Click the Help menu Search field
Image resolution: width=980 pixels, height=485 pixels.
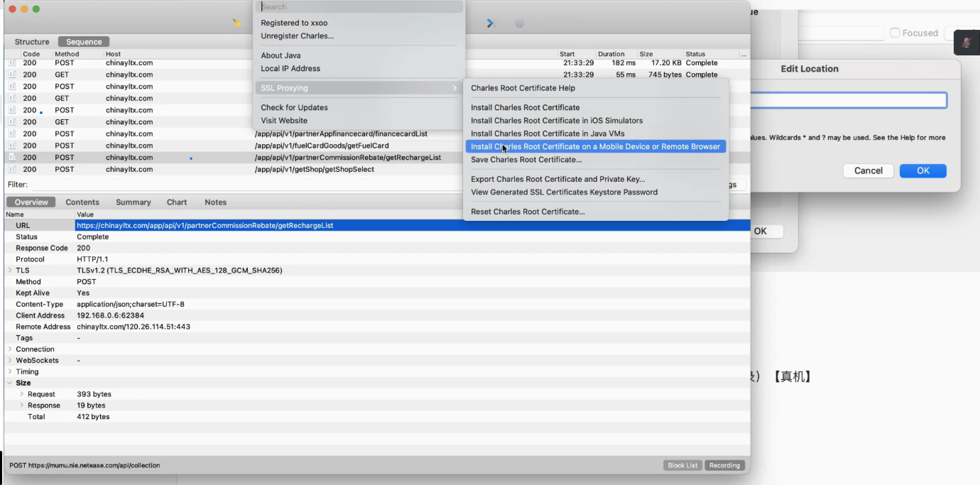(x=359, y=7)
